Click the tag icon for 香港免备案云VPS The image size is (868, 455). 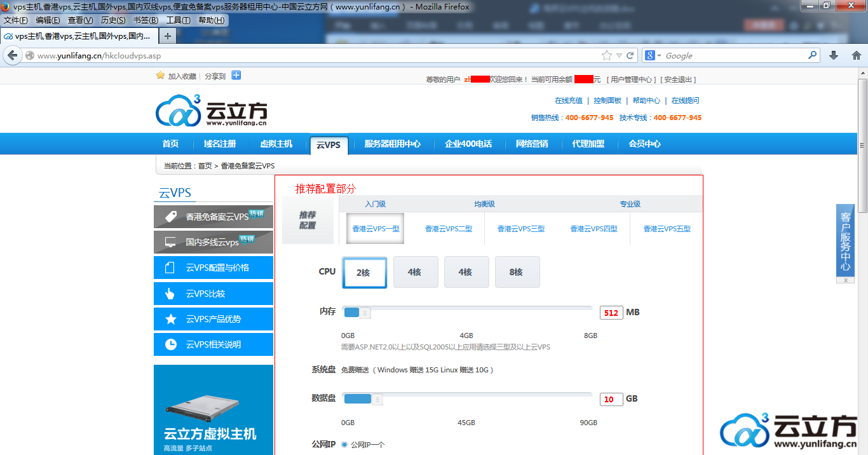tap(170, 217)
